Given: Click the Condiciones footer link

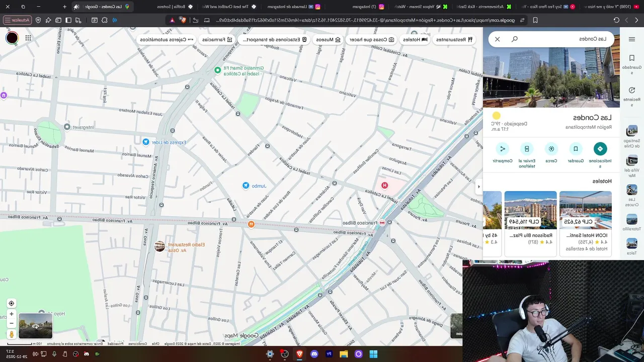Looking at the screenshot, I should pyautogui.click(x=138, y=344).
